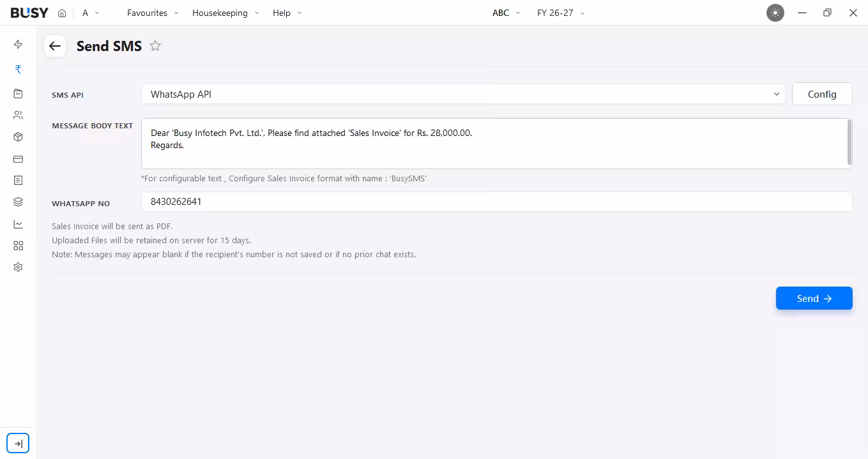Open the Housekeeping menu
Image resolution: width=868 pixels, height=459 pixels.
coord(225,13)
